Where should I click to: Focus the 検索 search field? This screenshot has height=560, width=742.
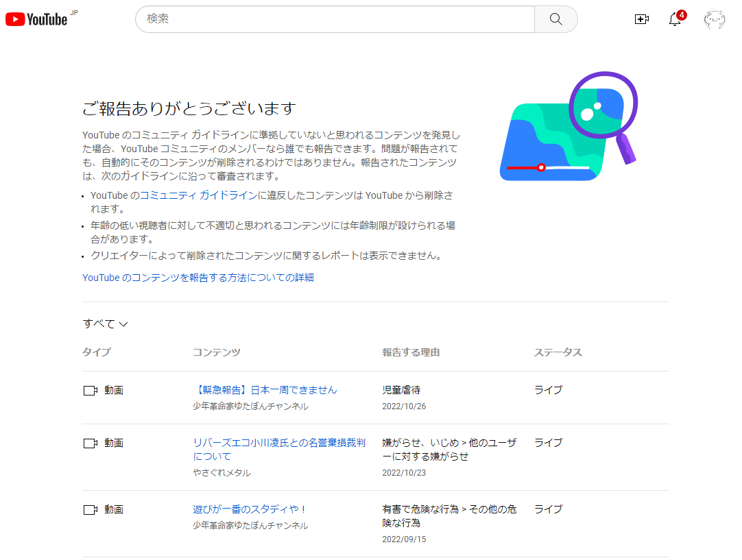click(x=335, y=19)
